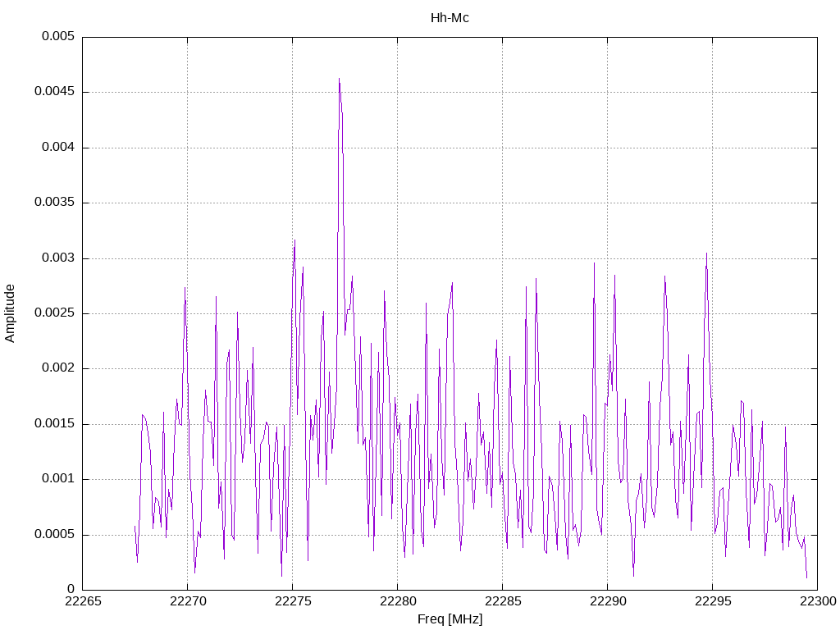Click the 22295 x-axis tick label
Screen dimensions: 840x630
tap(712, 602)
